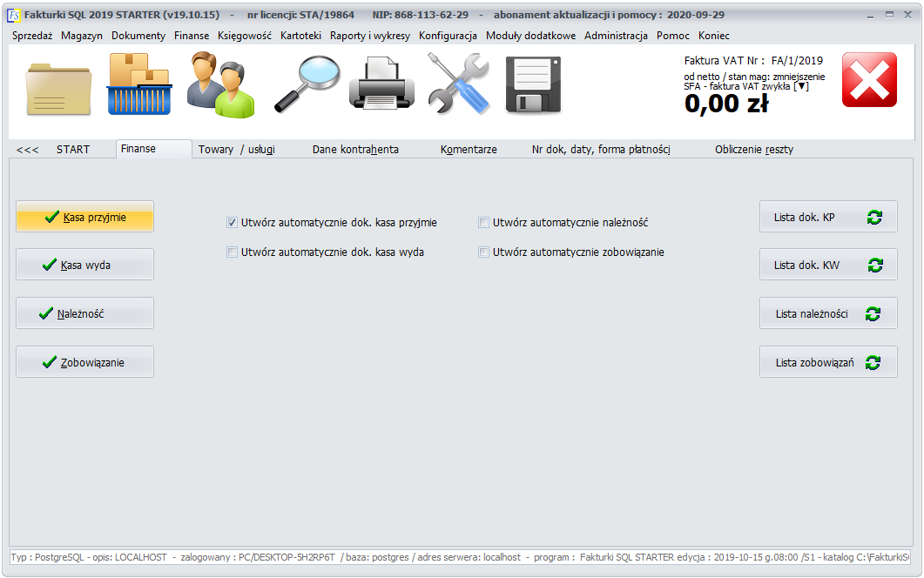Open the Lista dok. KP button
The width and height of the screenshot is (924, 578).
click(828, 217)
